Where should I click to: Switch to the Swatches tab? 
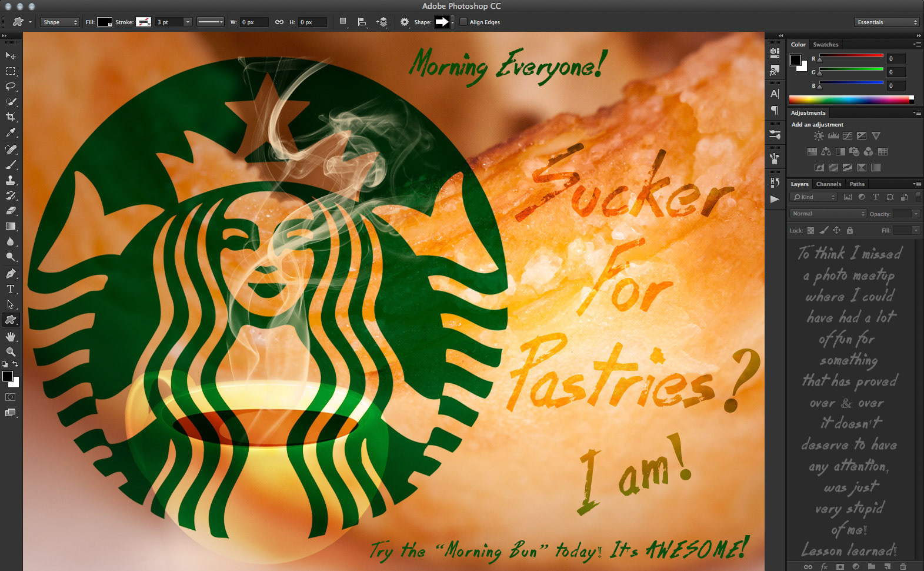[x=825, y=45]
